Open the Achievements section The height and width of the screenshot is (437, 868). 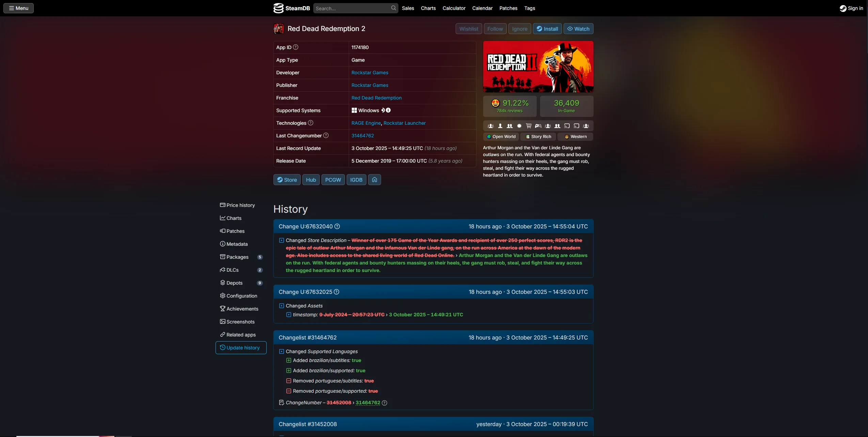point(242,308)
